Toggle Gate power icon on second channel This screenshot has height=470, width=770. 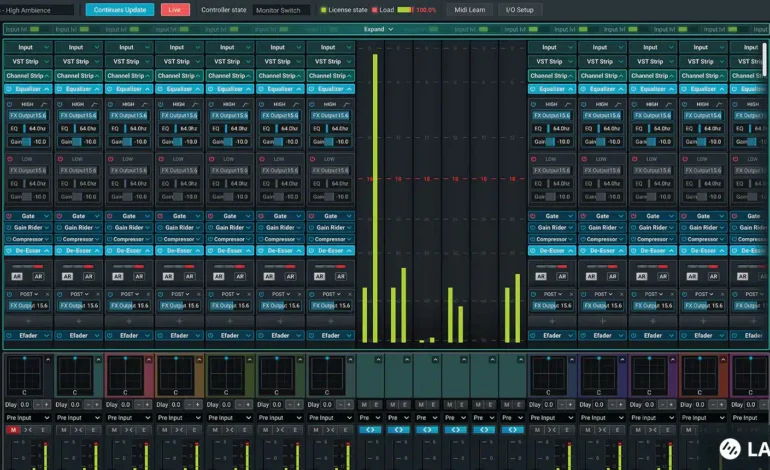click(x=59, y=216)
